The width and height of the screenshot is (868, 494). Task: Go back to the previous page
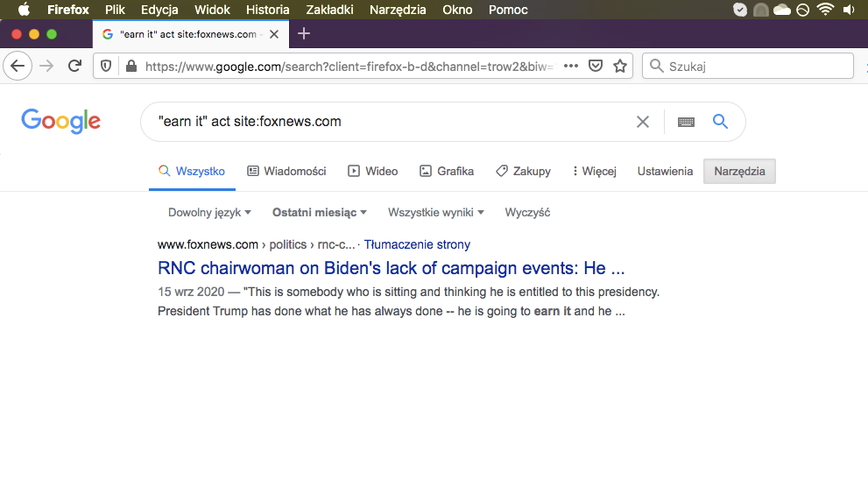click(18, 66)
